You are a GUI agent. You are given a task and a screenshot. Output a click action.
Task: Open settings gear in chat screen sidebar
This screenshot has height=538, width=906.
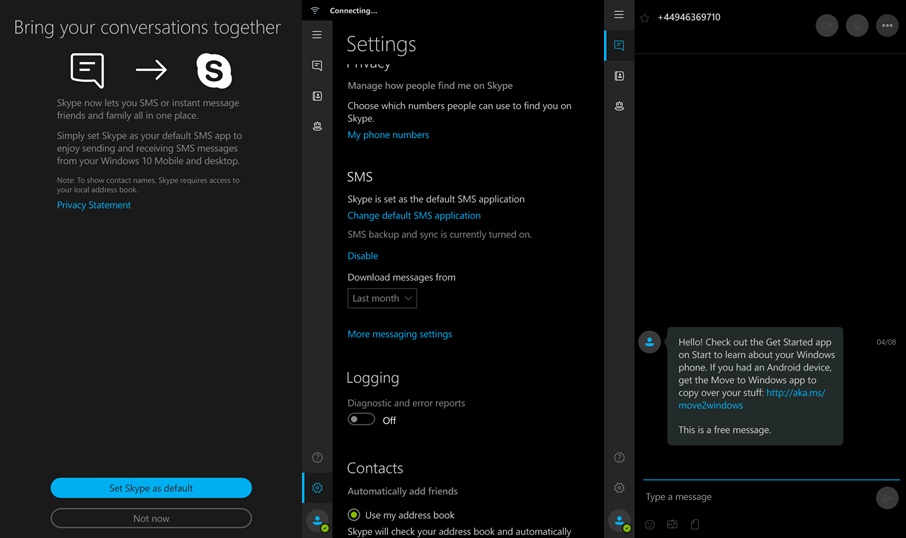[x=619, y=488]
